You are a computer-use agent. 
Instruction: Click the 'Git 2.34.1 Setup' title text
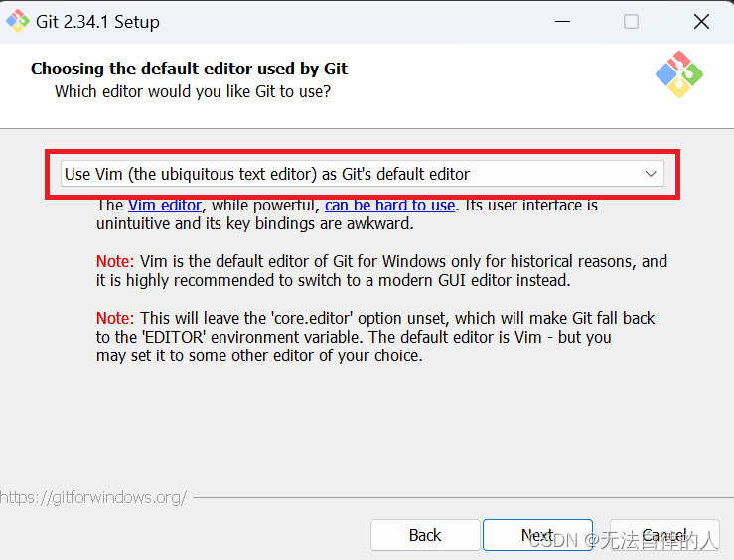click(x=98, y=22)
